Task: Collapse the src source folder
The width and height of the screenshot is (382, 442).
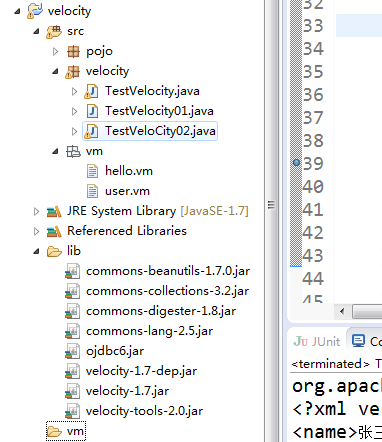Action: pyautogui.click(x=36, y=32)
